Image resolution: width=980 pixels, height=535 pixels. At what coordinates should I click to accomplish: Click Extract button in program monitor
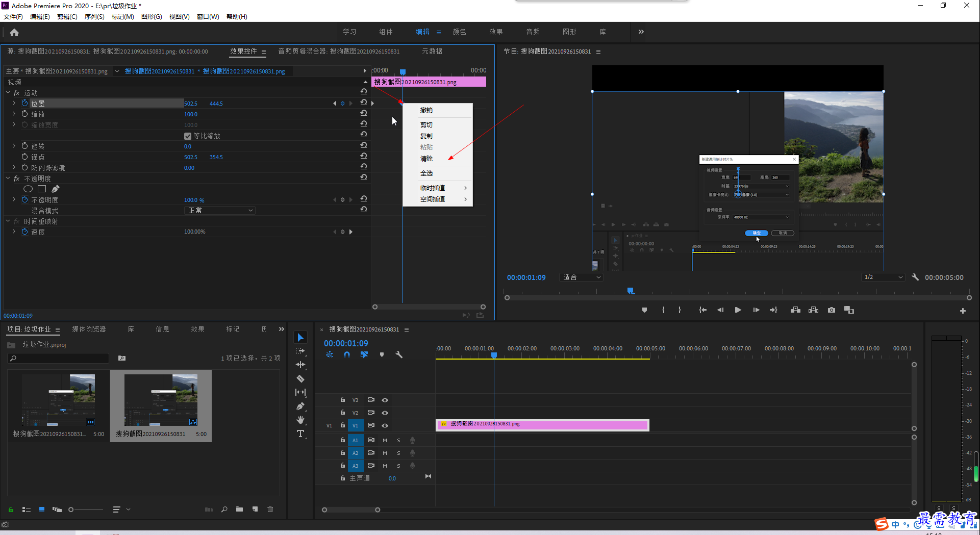point(814,310)
